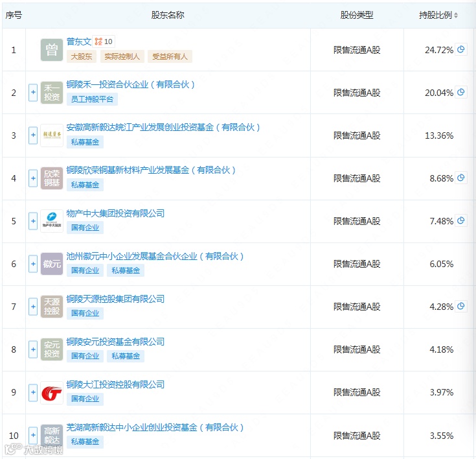Select the 天源控股 logo tile
This screenshot has height=459, width=476.
coord(52,307)
